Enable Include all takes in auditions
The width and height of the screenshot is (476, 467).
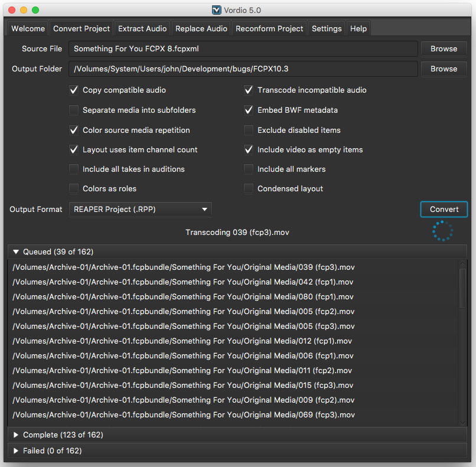point(74,169)
